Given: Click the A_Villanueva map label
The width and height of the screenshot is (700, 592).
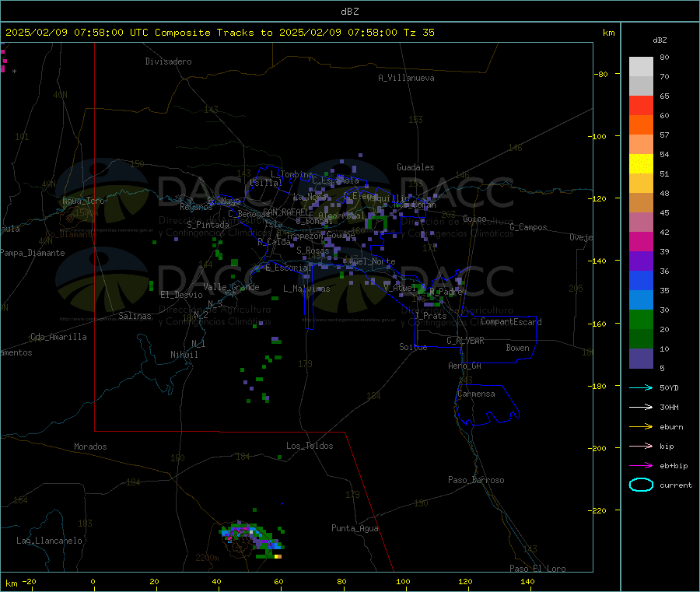Looking at the screenshot, I should coord(406,78).
